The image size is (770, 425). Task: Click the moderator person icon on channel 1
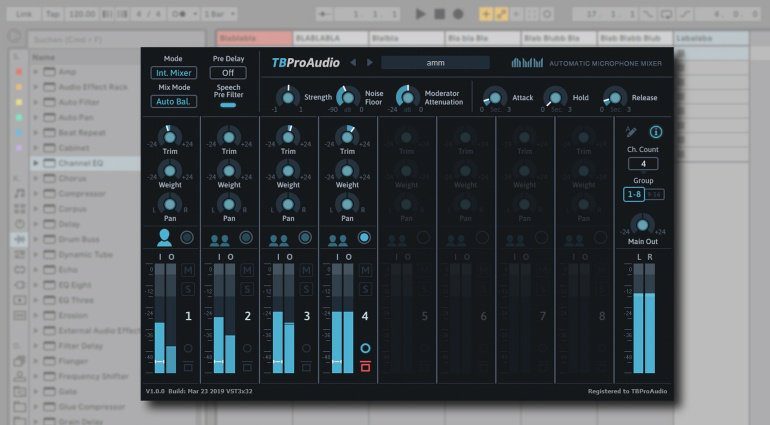165,238
